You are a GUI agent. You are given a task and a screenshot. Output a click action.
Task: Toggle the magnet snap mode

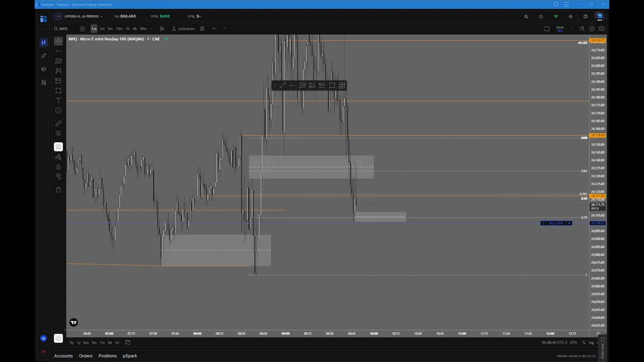coord(58,147)
